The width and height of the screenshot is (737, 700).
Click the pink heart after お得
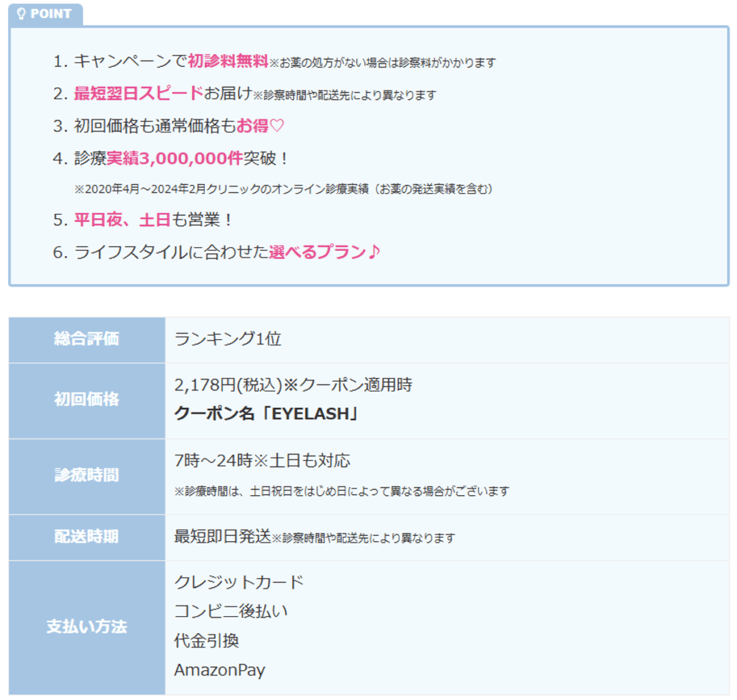click(x=277, y=126)
